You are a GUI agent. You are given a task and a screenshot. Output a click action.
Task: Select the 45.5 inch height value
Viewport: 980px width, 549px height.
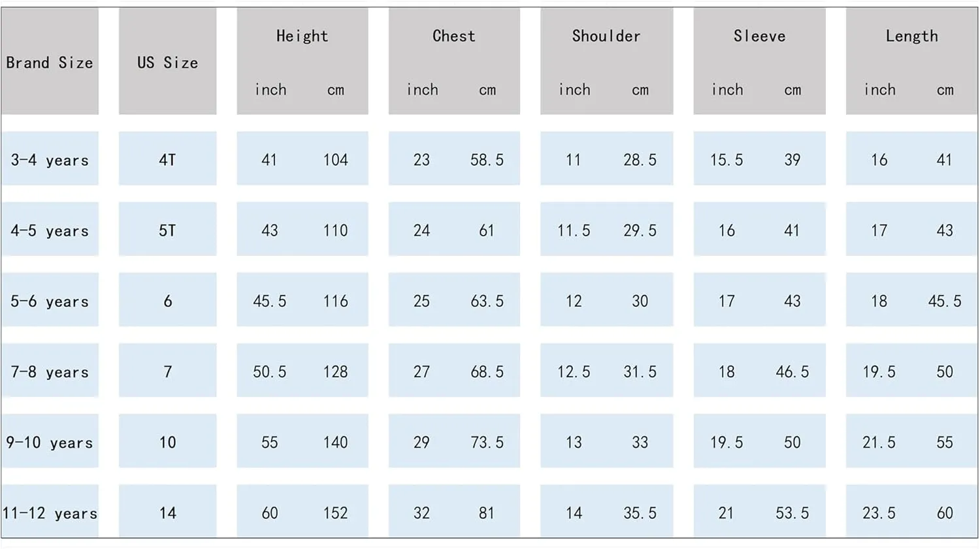270,301
